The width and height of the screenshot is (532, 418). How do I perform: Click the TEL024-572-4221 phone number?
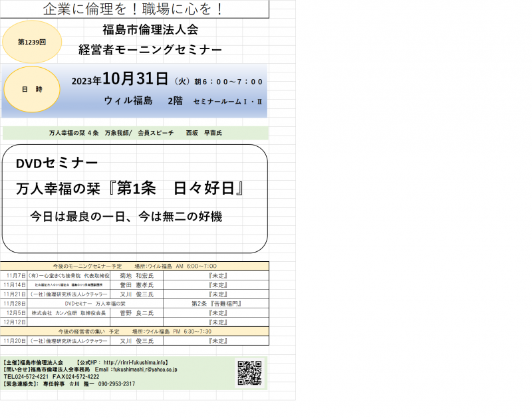pyautogui.click(x=27, y=377)
